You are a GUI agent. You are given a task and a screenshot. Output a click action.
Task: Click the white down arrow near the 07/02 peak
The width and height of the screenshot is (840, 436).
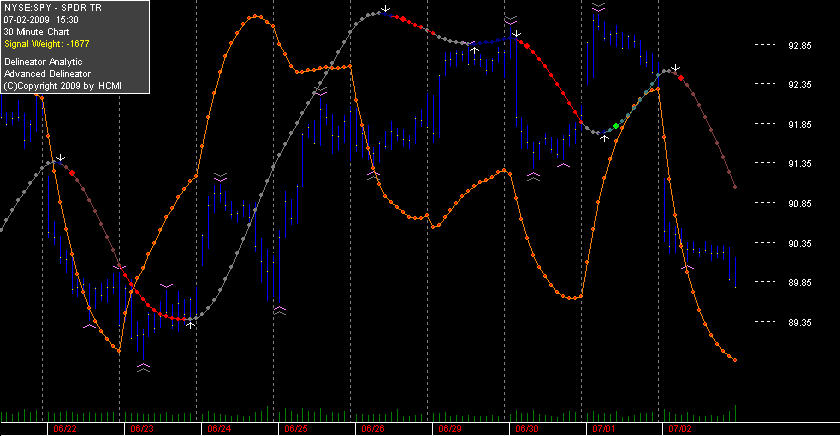click(676, 67)
